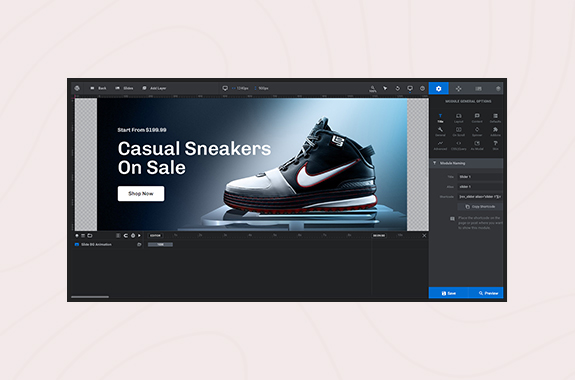Switch to the layer options tab
The width and height of the screenshot is (575, 380).
pos(498,88)
